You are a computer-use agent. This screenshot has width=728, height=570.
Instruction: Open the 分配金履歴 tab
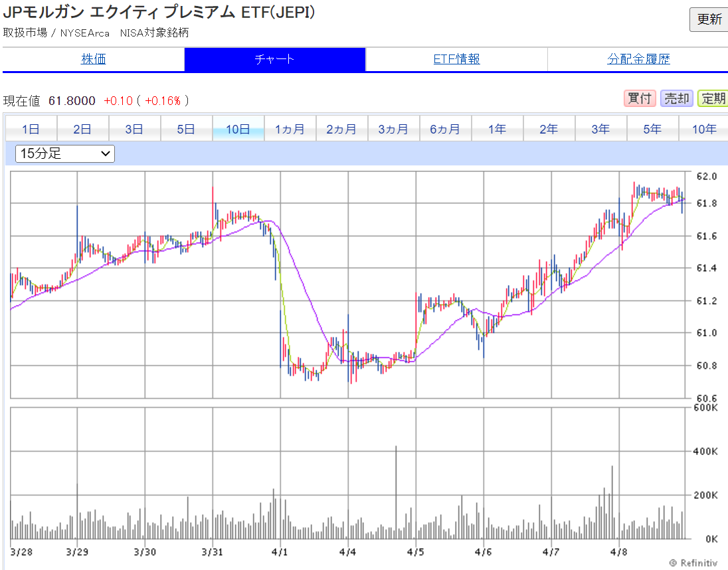(x=638, y=59)
